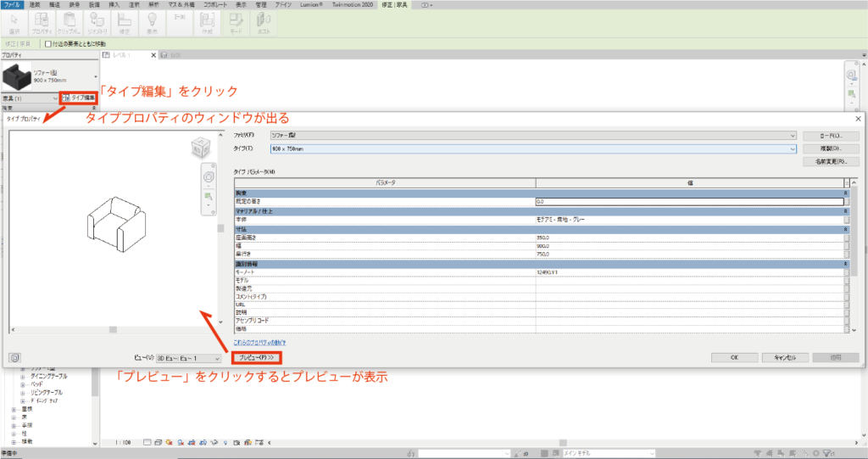
Task: Collapse the 識別情報 parameter group
Action: [x=845, y=264]
